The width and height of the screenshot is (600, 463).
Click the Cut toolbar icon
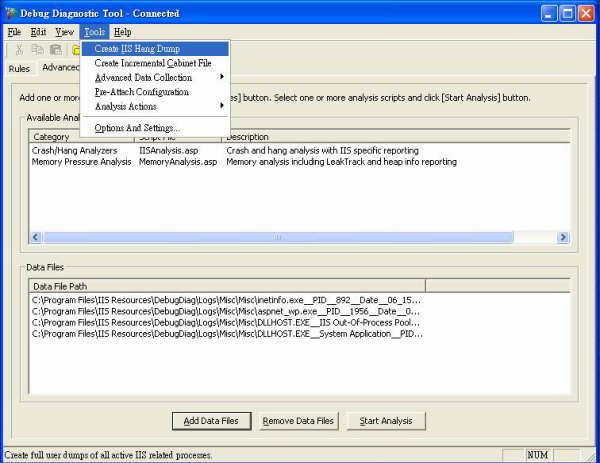pos(19,49)
